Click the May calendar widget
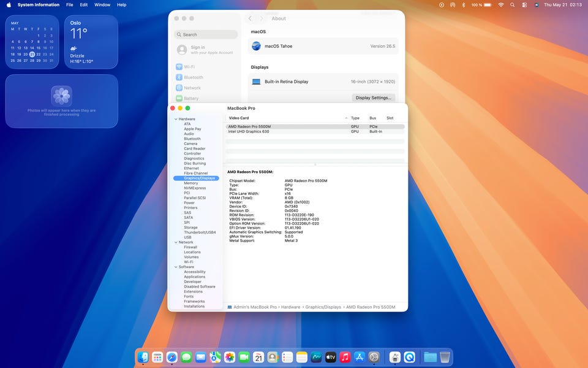This screenshot has width=588, height=368. [32, 42]
